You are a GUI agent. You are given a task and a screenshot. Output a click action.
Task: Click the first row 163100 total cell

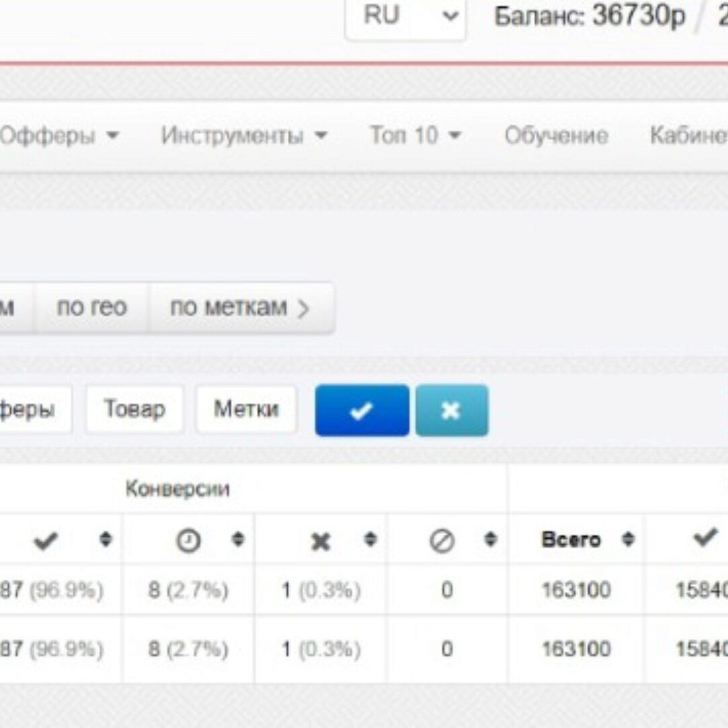pos(576,590)
